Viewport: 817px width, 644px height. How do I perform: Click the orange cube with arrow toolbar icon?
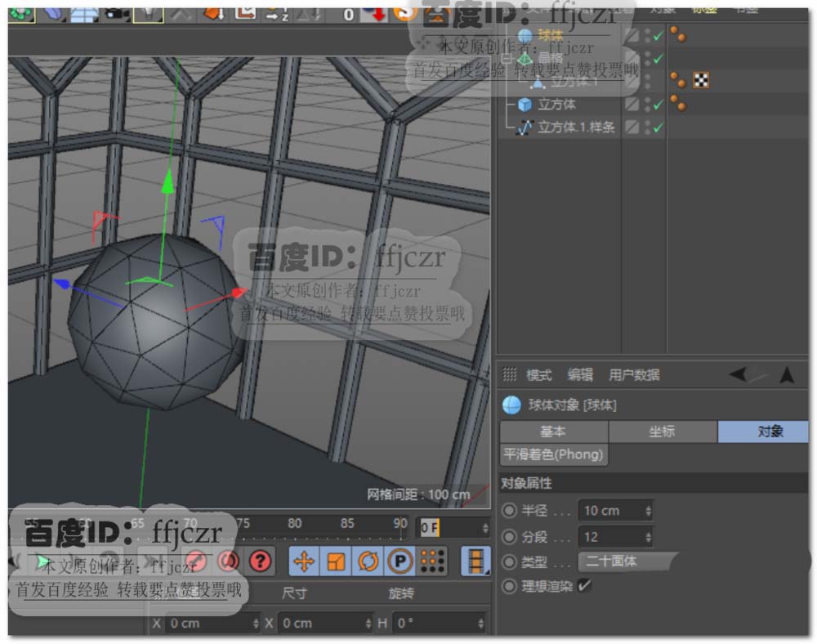pyautogui.click(x=214, y=12)
